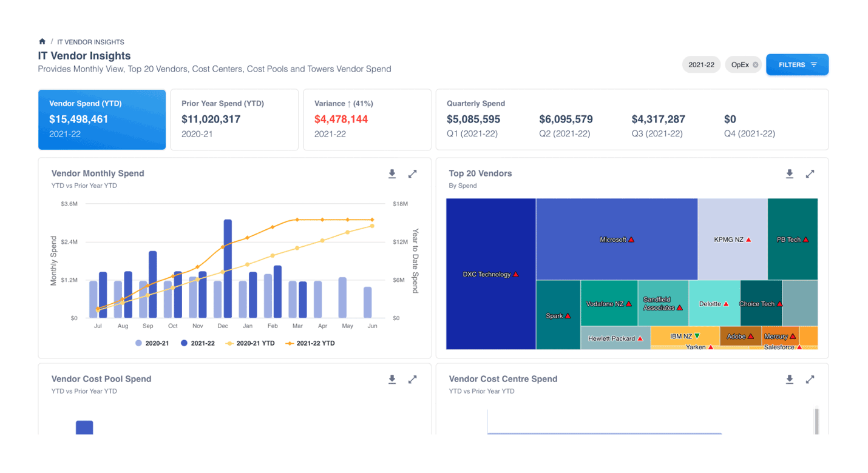Viewport: 868px width, 473px height.
Task: Click the Choice Tech treemap tile
Action: click(x=761, y=303)
